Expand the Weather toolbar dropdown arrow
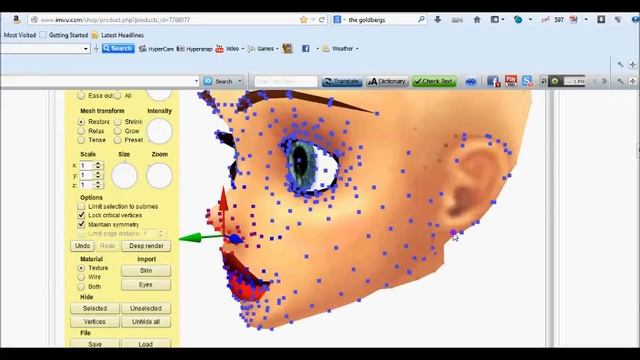 coord(357,49)
